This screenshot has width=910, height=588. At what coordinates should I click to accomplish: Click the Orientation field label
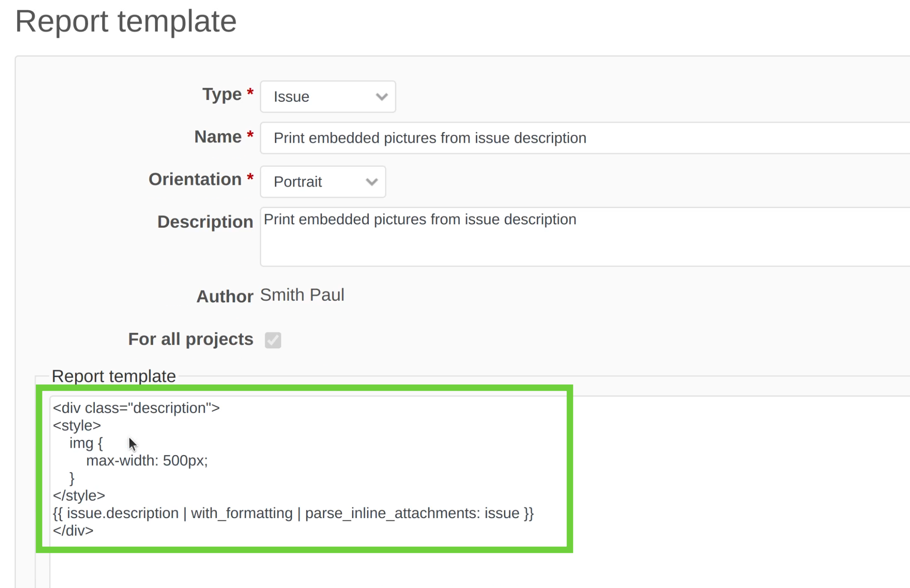[x=195, y=180]
